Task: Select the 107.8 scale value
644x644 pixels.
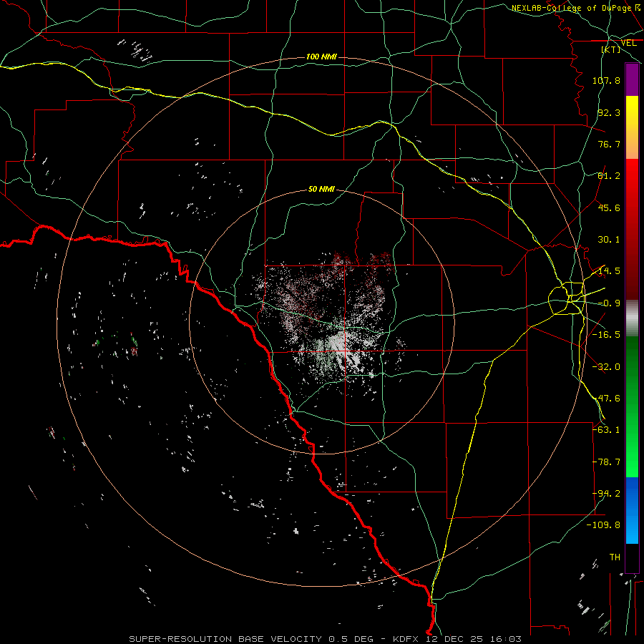Action: coord(606,80)
